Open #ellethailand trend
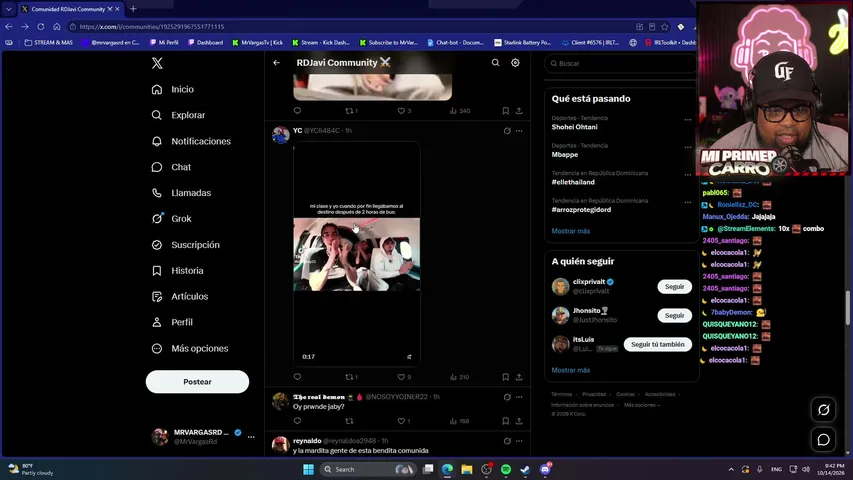 pos(573,182)
